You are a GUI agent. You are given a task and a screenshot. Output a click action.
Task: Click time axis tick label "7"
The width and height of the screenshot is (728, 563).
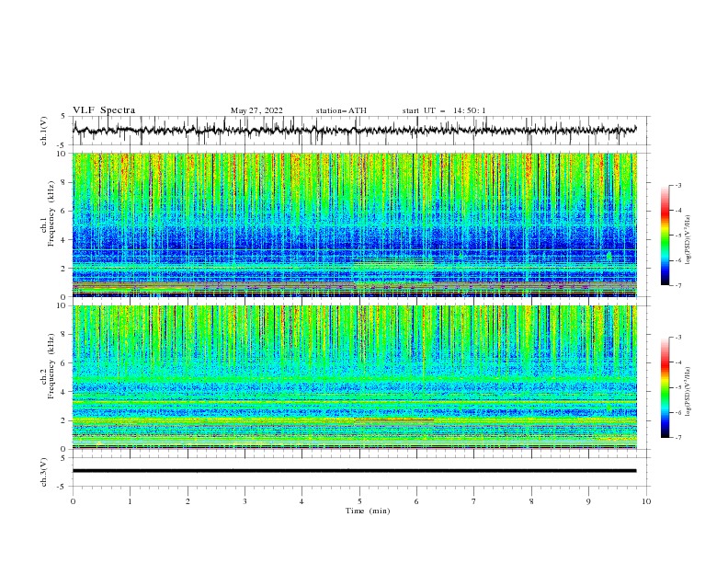pyautogui.click(x=474, y=501)
